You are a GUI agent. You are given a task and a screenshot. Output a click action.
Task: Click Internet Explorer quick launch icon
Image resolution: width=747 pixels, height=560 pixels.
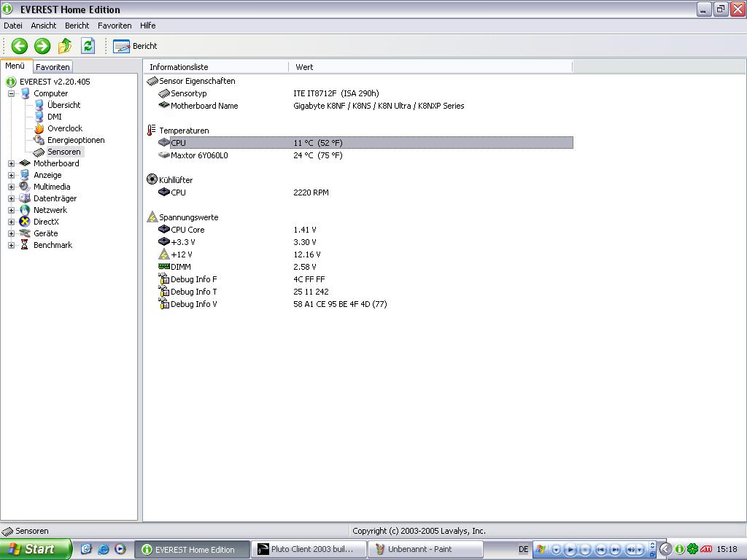[x=104, y=550]
